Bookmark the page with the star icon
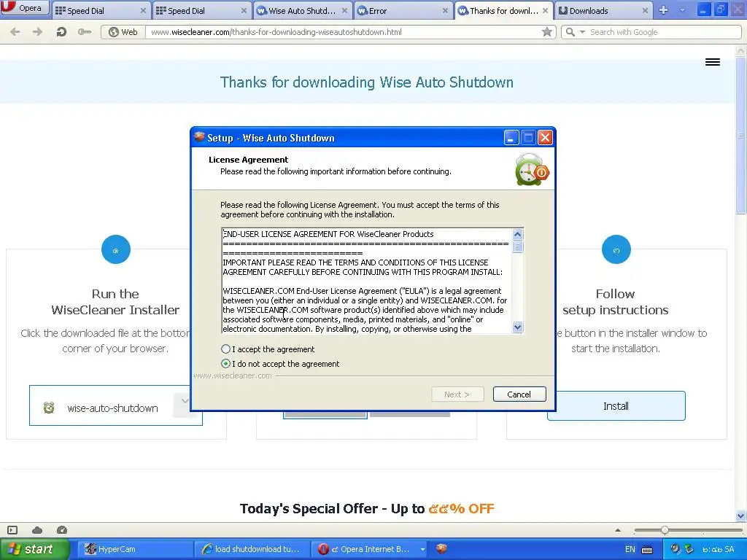The image size is (747, 560). pos(547,32)
